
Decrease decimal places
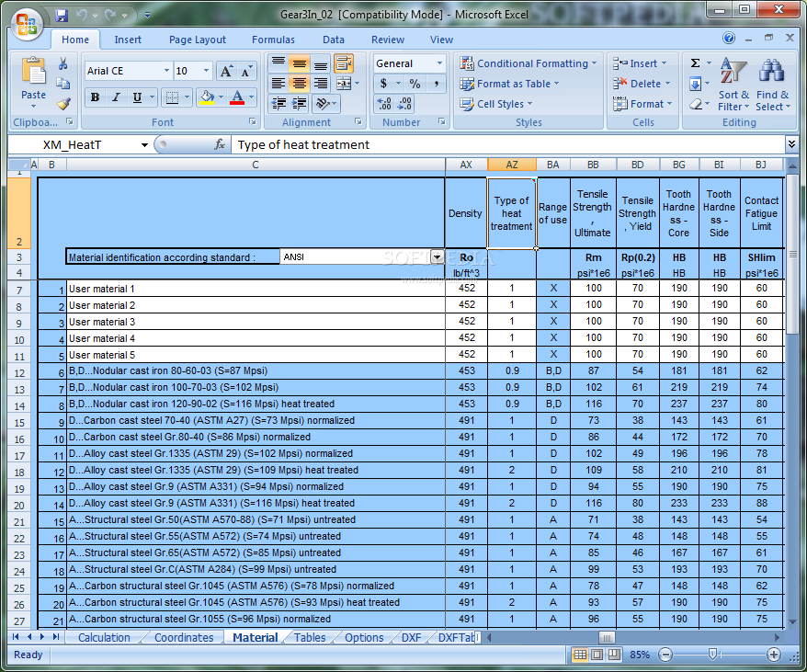click(x=404, y=104)
